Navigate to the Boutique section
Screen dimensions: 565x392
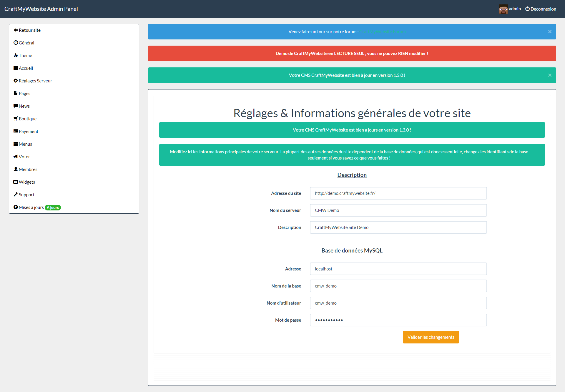(28, 119)
